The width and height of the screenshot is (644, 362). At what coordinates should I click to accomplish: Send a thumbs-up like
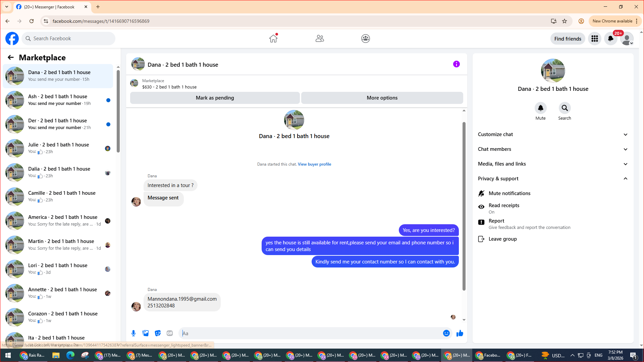point(460,333)
